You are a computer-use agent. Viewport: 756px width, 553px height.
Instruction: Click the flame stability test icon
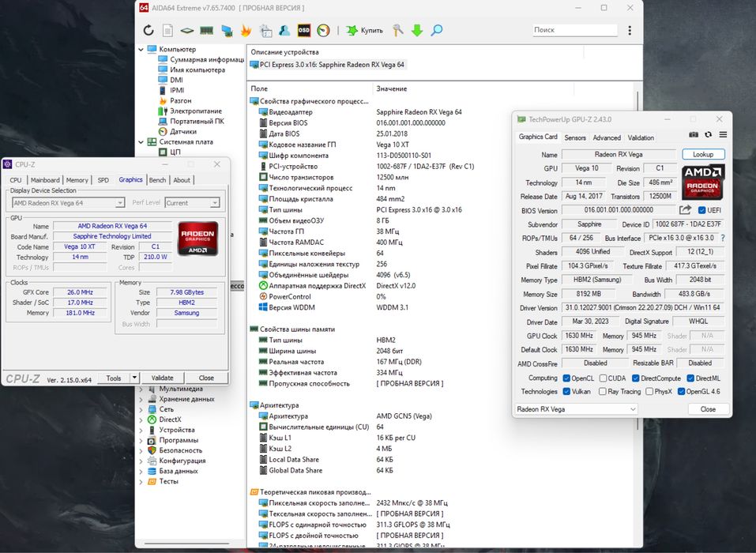[246, 31]
